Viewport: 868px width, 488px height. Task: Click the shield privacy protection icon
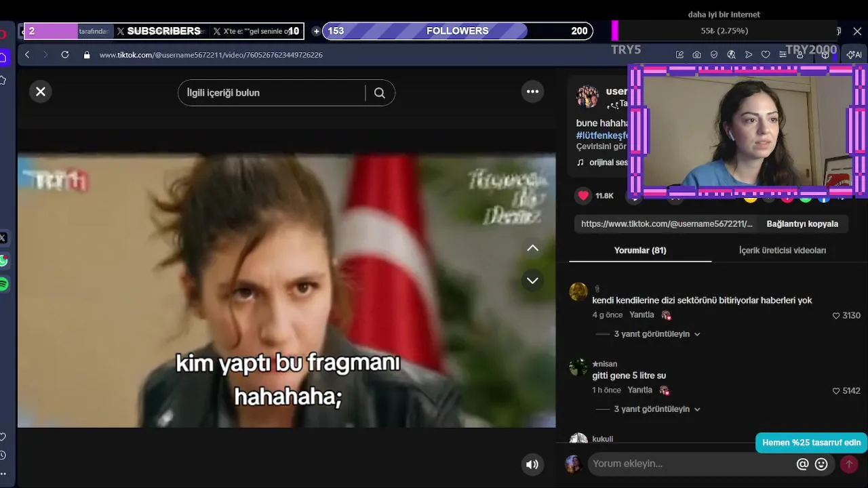coord(714,55)
